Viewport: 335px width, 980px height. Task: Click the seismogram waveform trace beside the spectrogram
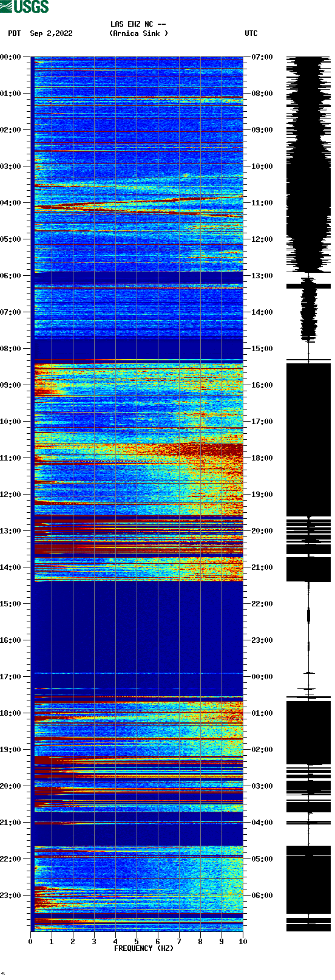coord(308,494)
